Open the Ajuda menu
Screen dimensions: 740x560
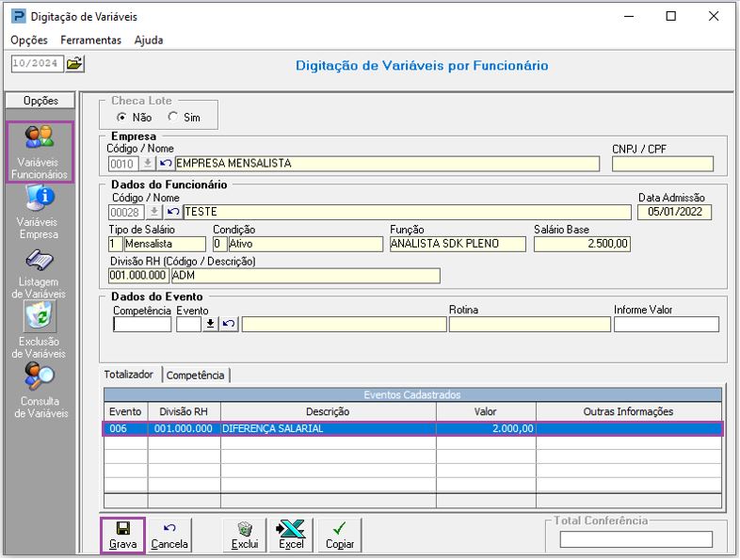149,40
